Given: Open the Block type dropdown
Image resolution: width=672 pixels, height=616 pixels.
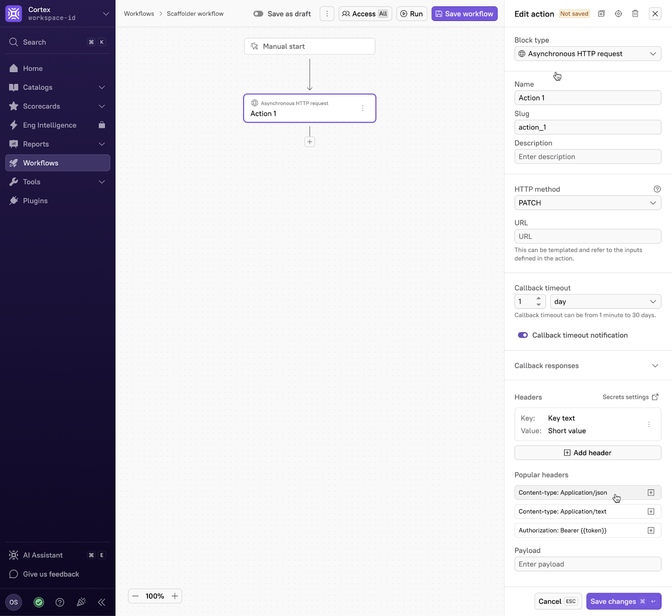Looking at the screenshot, I should [x=587, y=54].
